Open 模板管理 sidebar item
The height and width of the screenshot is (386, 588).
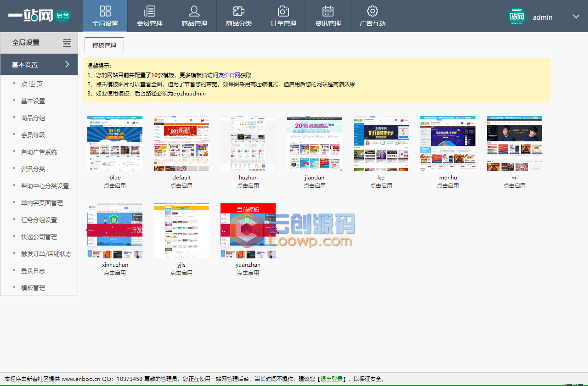(x=33, y=288)
